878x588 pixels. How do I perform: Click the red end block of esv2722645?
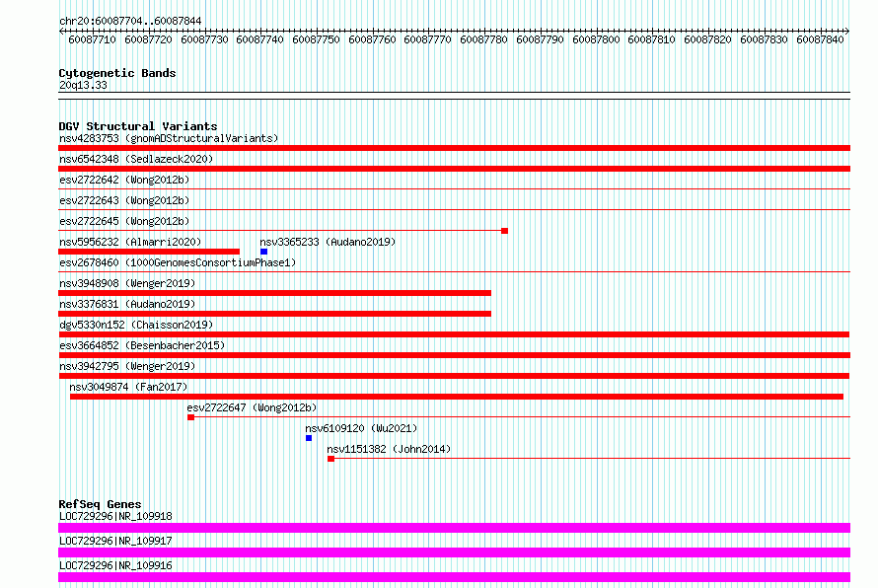[x=504, y=231]
